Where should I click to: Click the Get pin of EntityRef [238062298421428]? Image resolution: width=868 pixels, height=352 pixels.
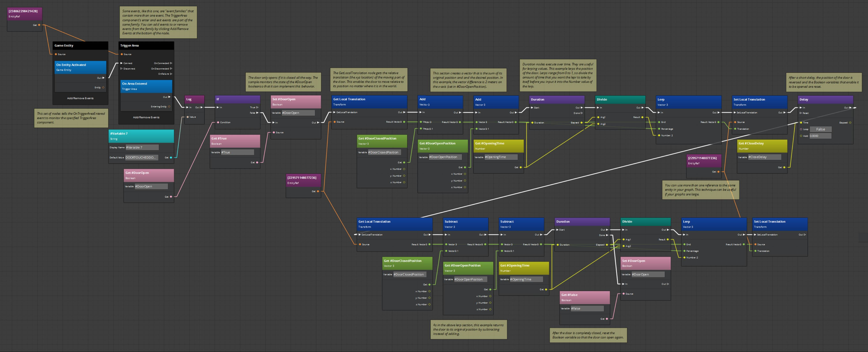pos(39,25)
